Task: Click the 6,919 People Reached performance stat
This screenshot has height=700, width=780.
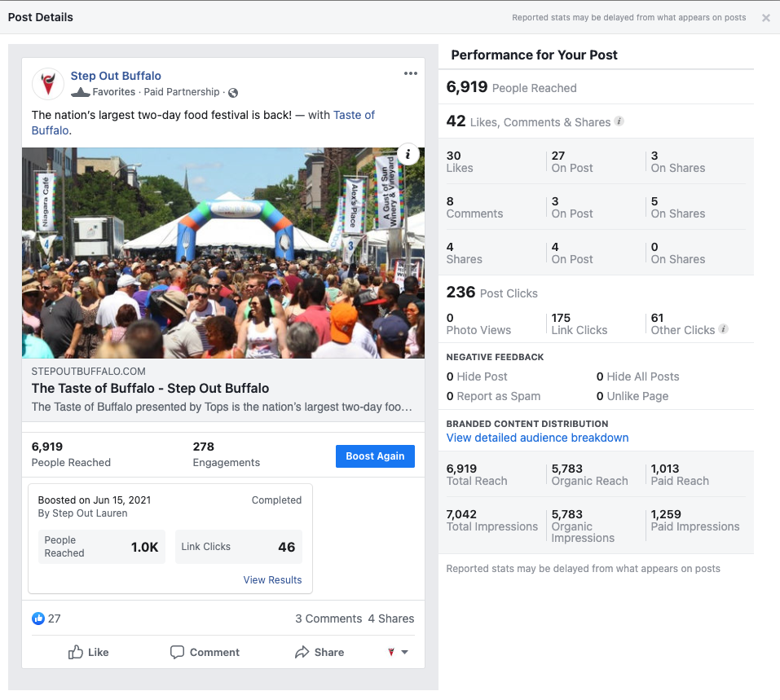Action: tap(511, 87)
